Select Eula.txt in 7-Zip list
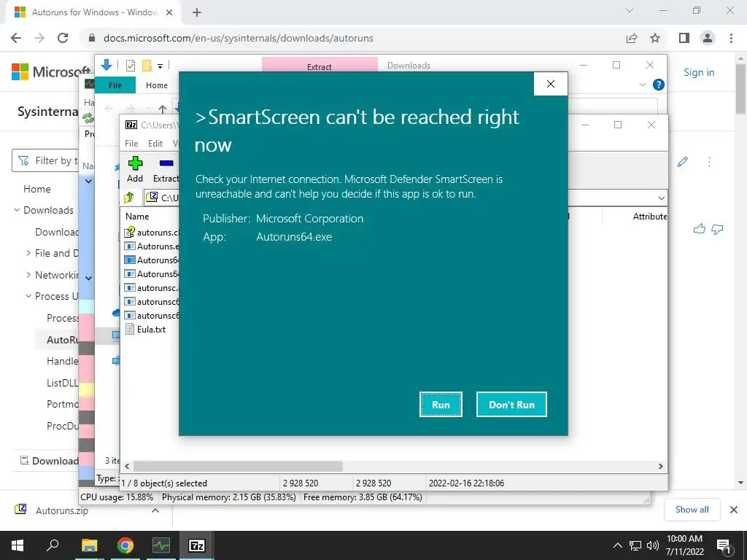The height and width of the screenshot is (560, 747). tap(145, 329)
